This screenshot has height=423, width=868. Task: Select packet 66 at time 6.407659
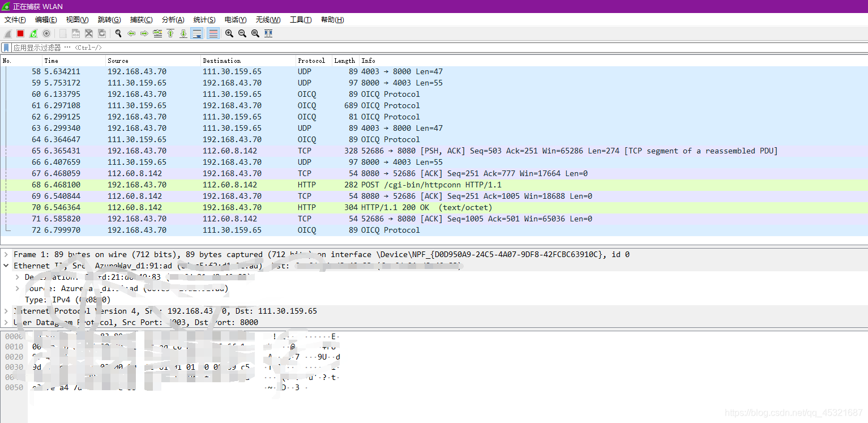point(434,163)
